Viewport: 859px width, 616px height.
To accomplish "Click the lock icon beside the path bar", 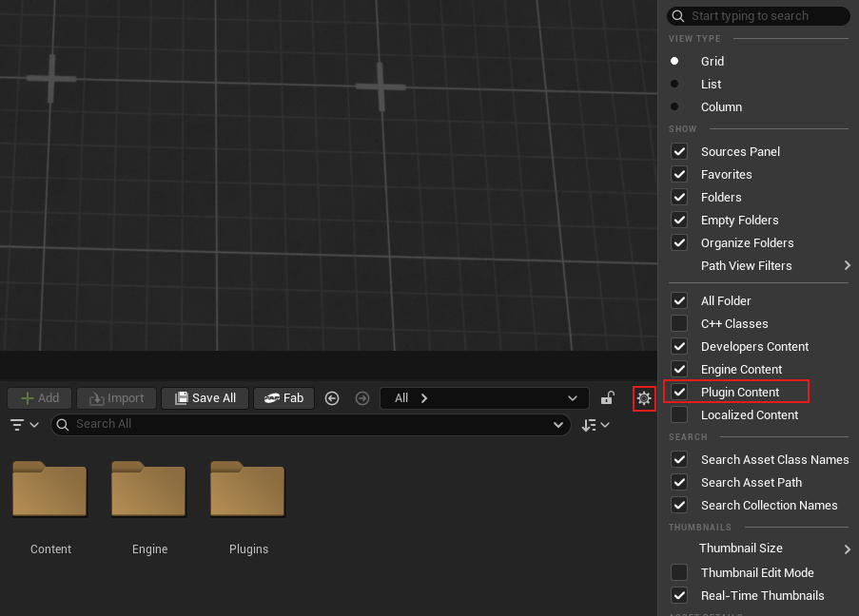I will click(x=607, y=398).
